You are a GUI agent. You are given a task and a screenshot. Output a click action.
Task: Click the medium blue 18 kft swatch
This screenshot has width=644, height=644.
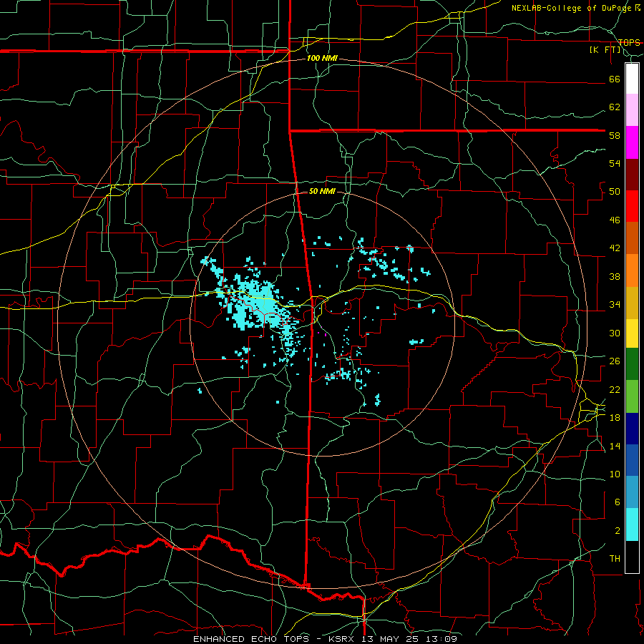pos(632,460)
